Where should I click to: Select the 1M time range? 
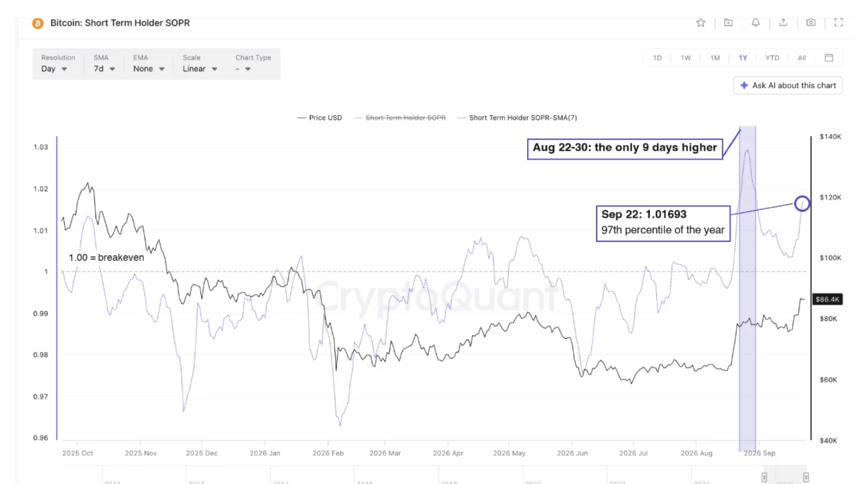coord(715,58)
